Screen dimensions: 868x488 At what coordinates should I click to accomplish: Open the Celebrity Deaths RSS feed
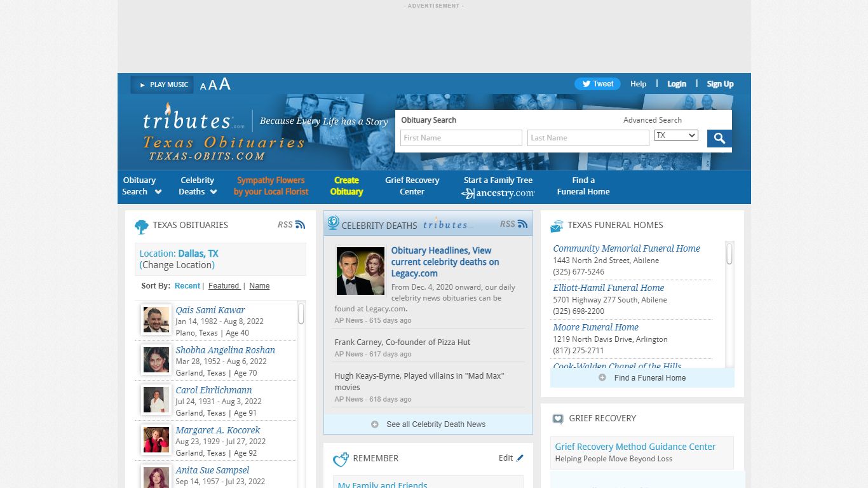[x=513, y=224]
